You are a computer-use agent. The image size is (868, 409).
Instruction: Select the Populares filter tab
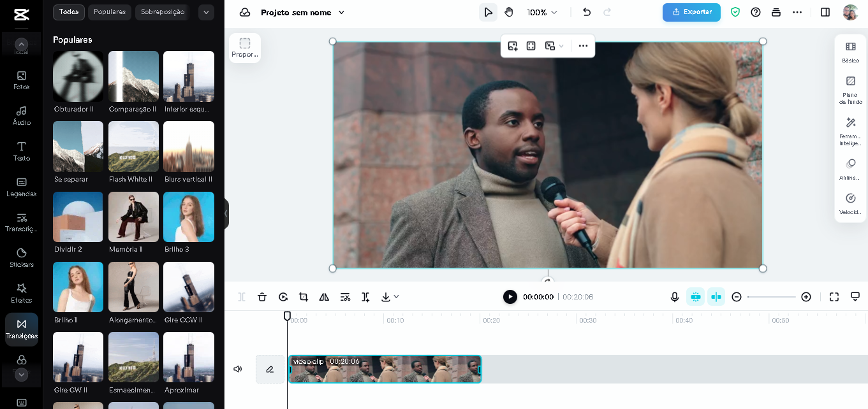click(110, 12)
